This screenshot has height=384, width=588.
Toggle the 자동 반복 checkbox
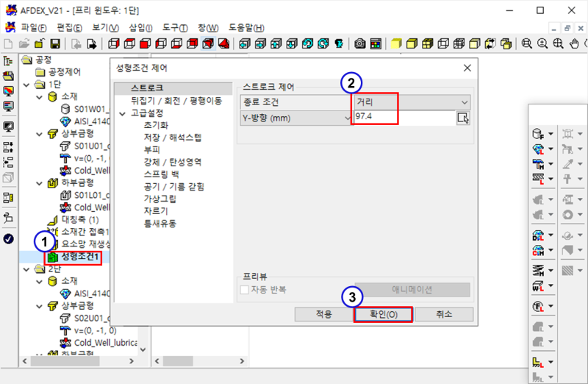coord(245,290)
